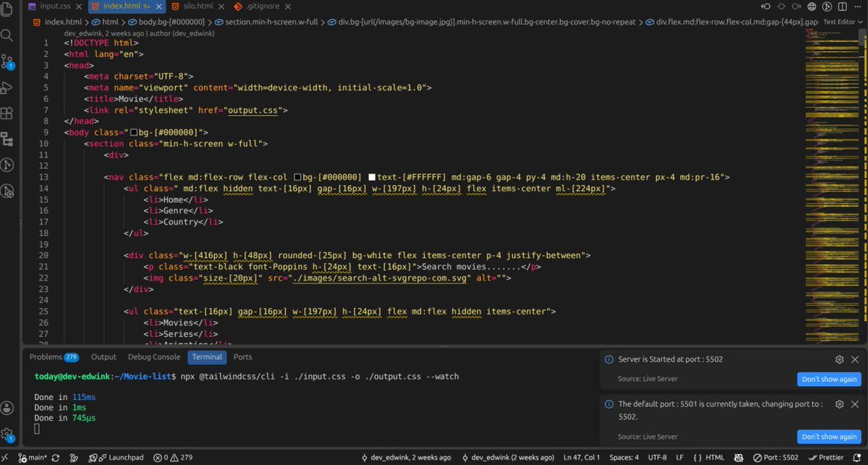The height and width of the screenshot is (465, 868).
Task: Split the editor to the right
Action: coord(843,7)
